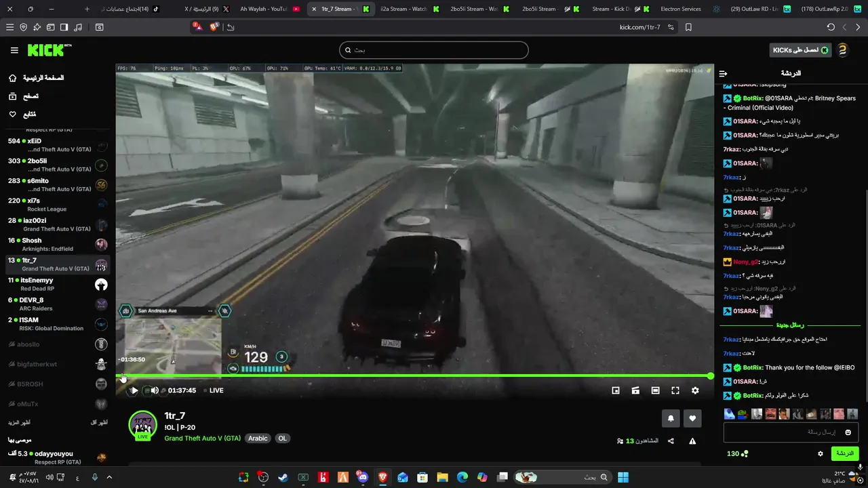This screenshot has height=488, width=868.
Task: Click the green seek handle at end
Action: [x=710, y=375]
